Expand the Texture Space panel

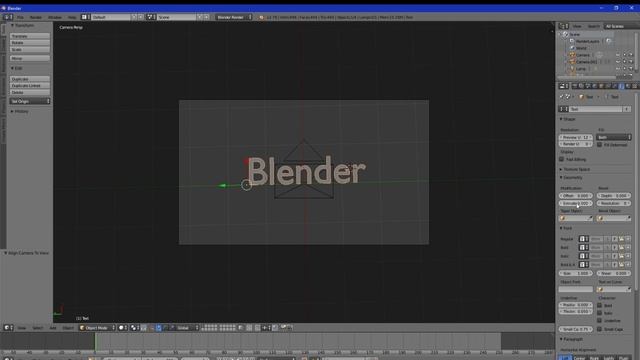tap(576, 169)
